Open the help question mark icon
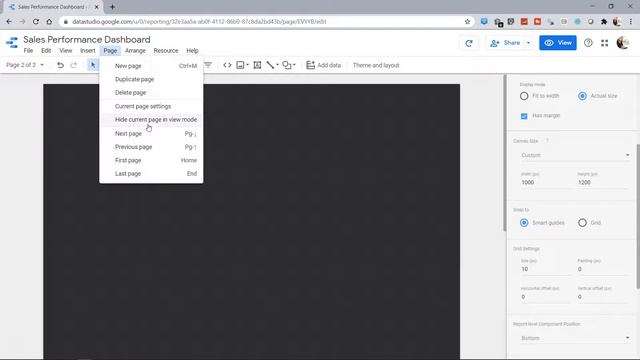The image size is (640, 360). [x=588, y=42]
